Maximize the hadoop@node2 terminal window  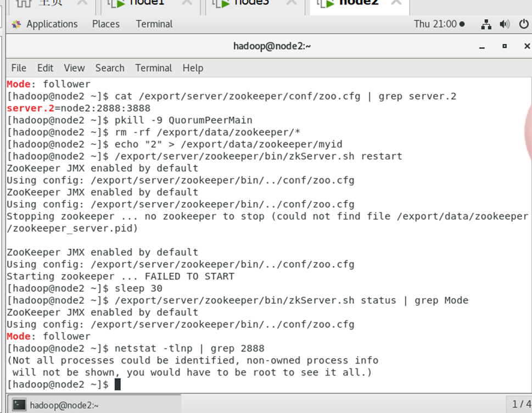(x=505, y=46)
